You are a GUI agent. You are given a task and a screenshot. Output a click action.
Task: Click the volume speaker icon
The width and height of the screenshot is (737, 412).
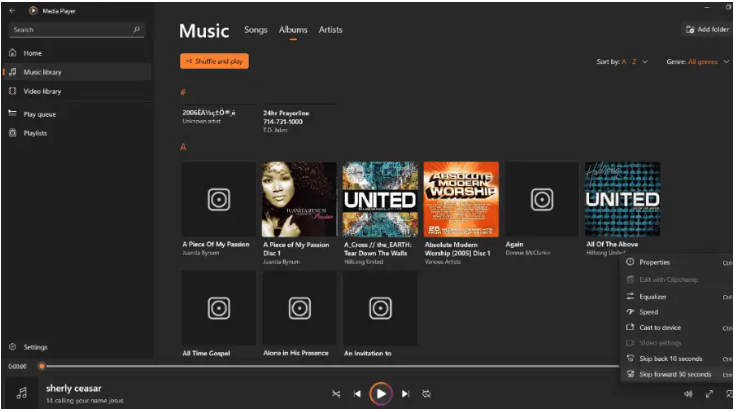688,394
